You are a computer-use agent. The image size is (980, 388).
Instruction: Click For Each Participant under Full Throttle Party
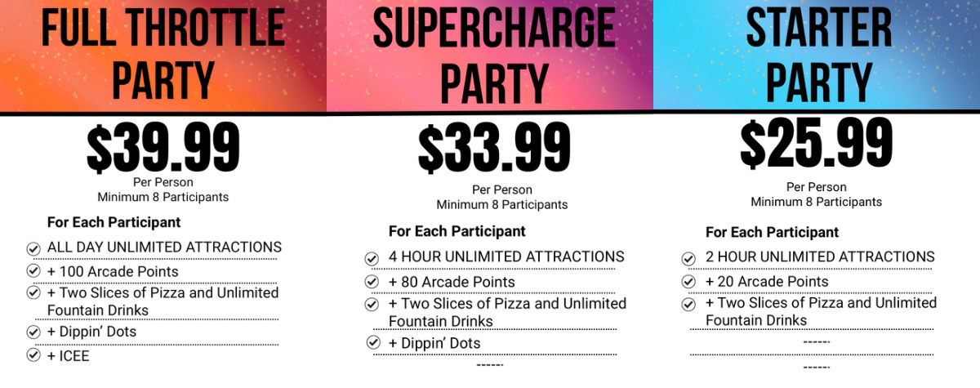point(114,222)
